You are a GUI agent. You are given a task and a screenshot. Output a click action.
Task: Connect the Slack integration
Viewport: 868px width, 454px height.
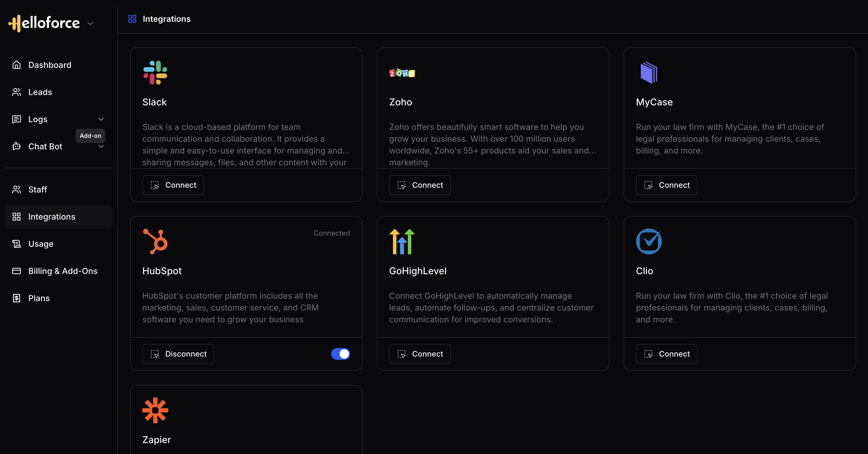coord(173,185)
